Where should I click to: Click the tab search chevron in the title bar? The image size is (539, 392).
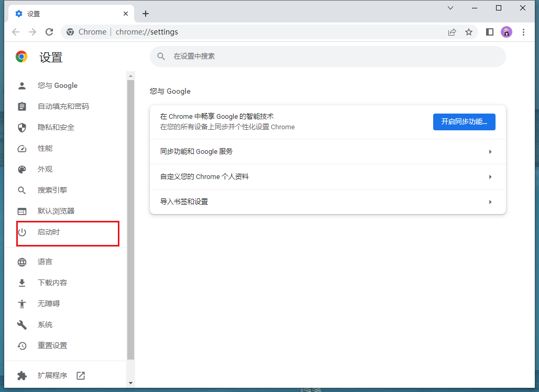click(450, 7)
